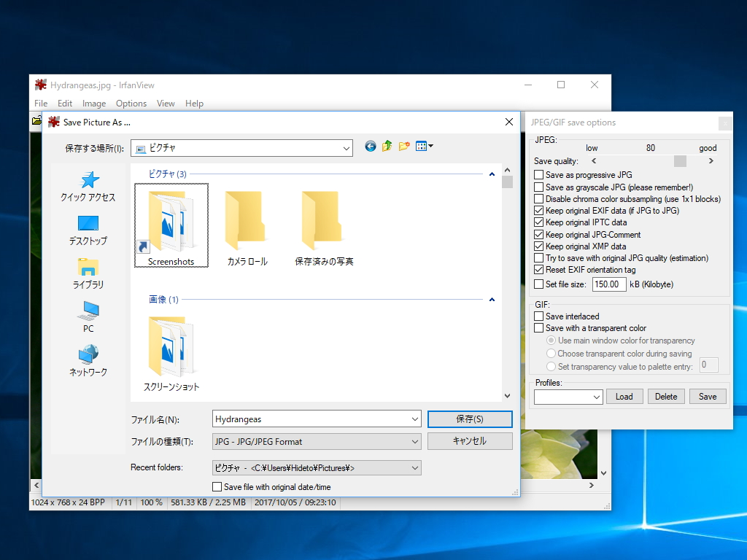The width and height of the screenshot is (747, 560).
Task: Click IrfanView open-file toolbar icon
Action: (36, 120)
